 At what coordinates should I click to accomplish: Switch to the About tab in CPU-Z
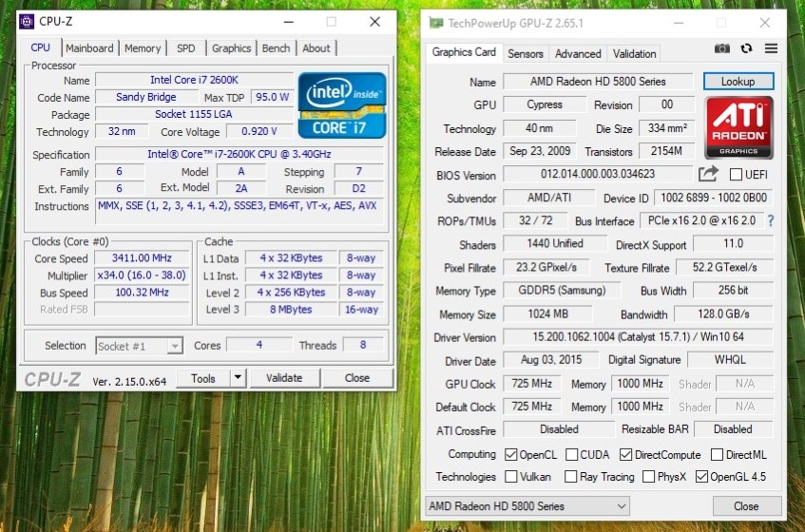(x=316, y=48)
